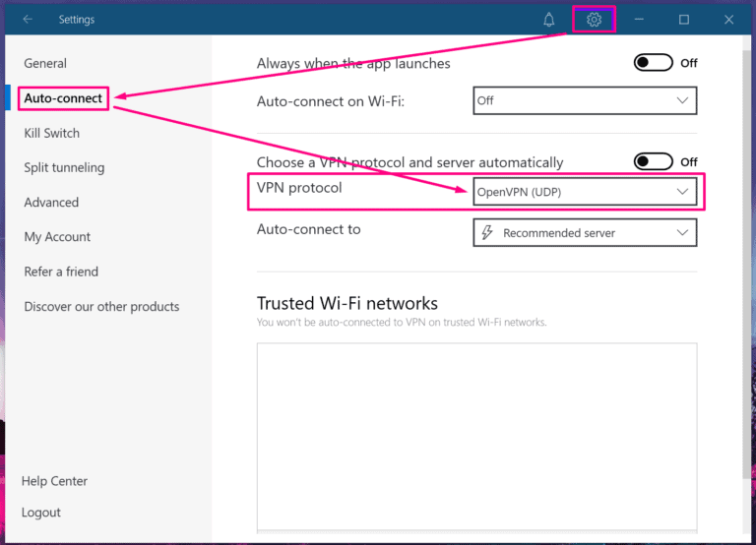
Task: Select the General settings tab
Action: [45, 63]
